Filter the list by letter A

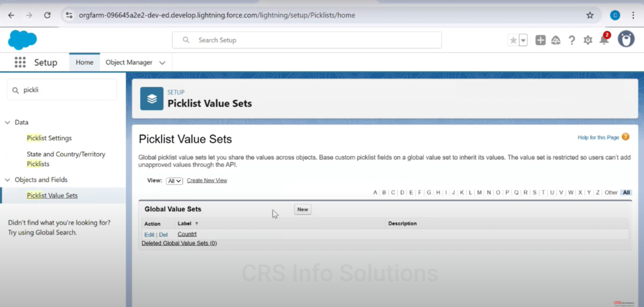pyautogui.click(x=375, y=193)
